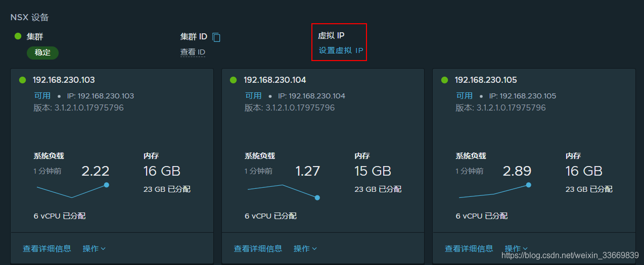
Task: Click the 稳定 status badge
Action: (42, 52)
